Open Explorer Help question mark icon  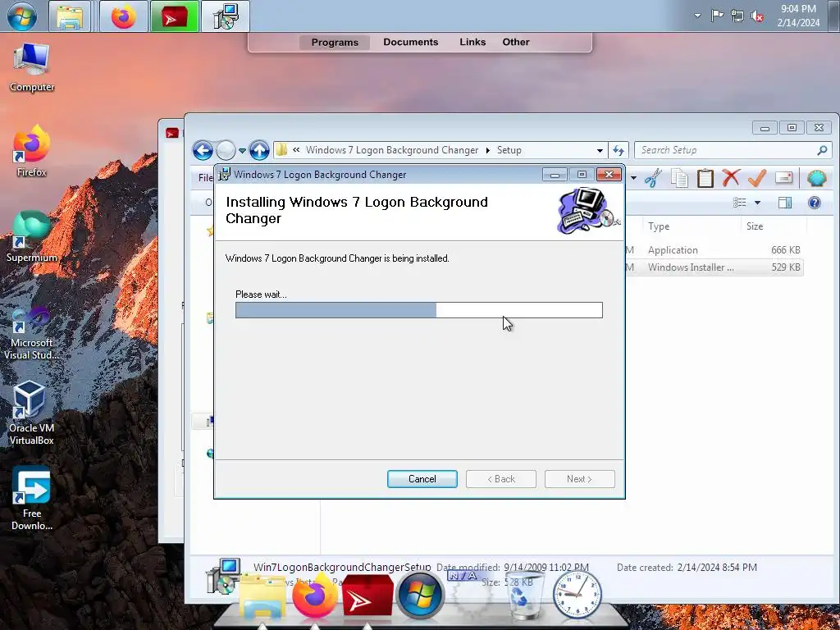pos(815,203)
